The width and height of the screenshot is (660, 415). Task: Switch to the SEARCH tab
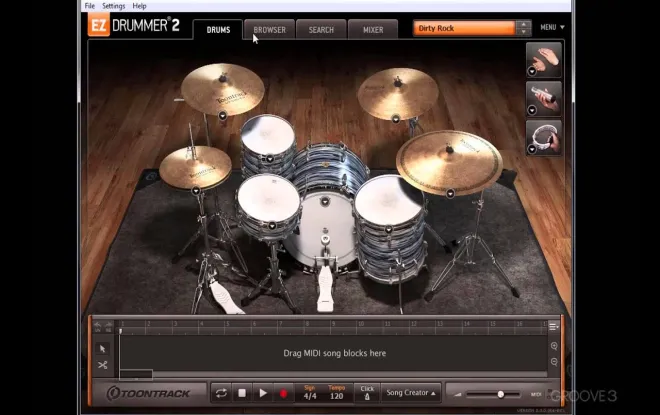[321, 29]
